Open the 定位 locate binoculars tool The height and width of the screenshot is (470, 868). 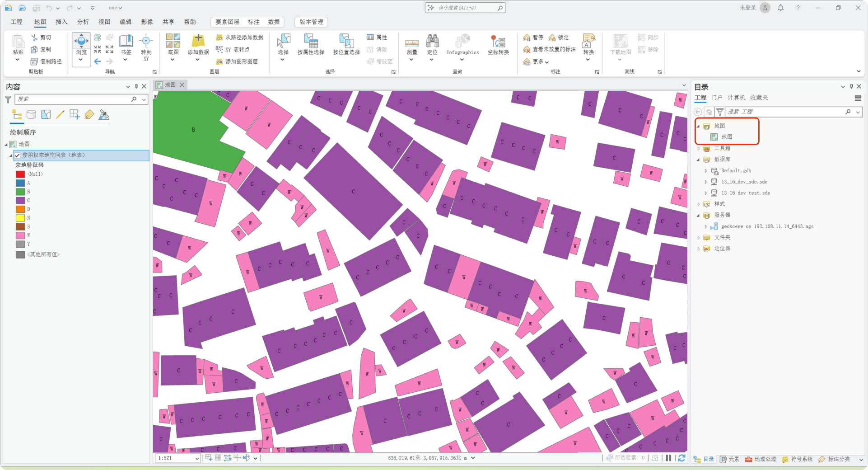click(432, 45)
